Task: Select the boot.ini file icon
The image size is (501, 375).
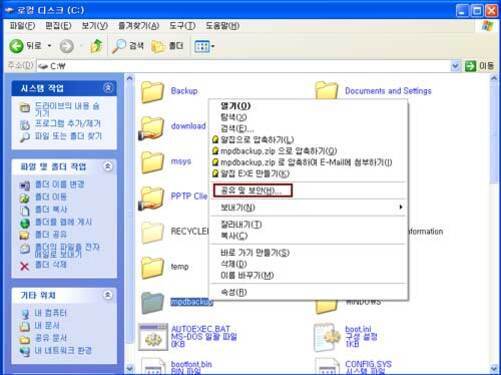Action: pos(327,337)
